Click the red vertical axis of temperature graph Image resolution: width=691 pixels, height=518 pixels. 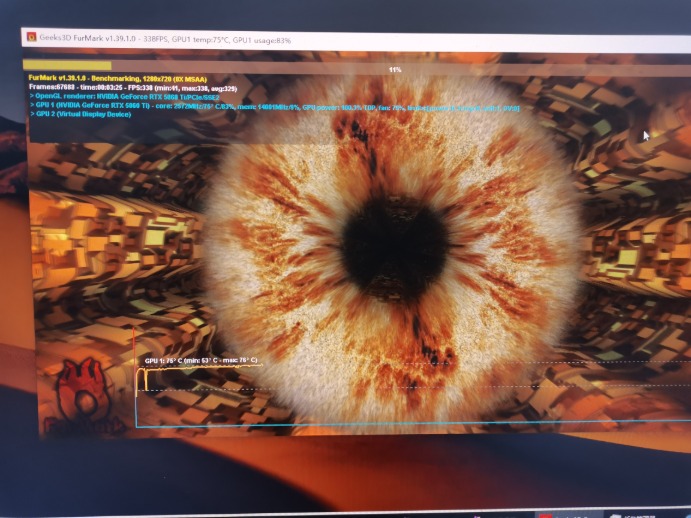pos(134,380)
